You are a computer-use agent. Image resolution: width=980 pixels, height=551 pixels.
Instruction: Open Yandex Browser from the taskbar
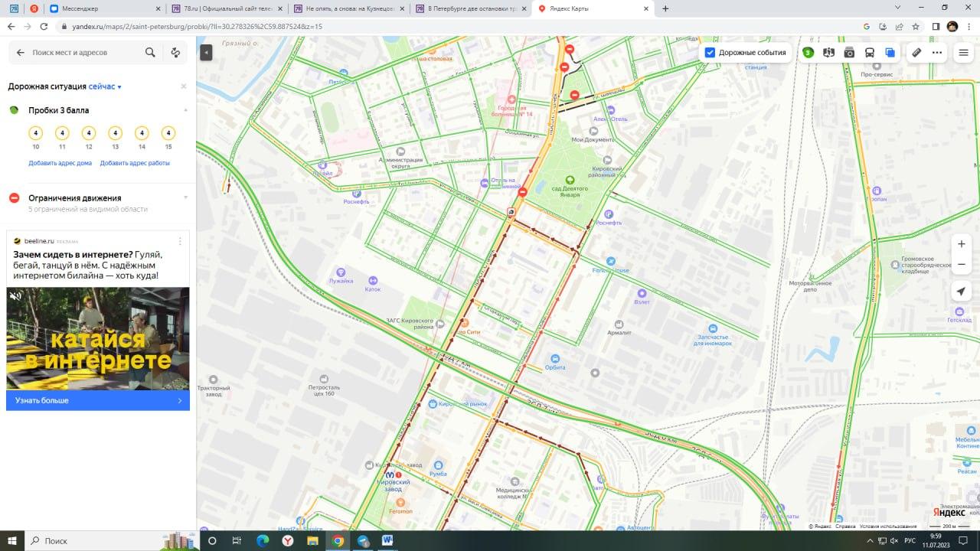(287, 540)
